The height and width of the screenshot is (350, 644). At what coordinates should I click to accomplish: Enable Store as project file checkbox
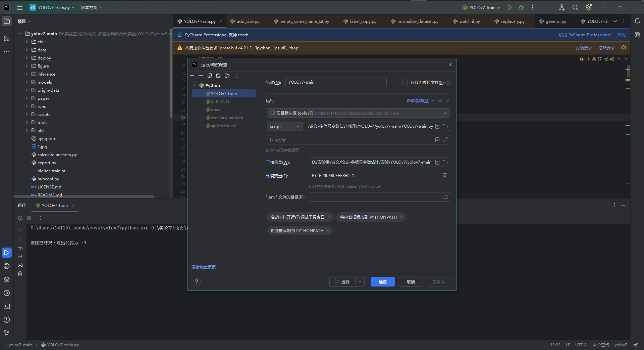[405, 82]
